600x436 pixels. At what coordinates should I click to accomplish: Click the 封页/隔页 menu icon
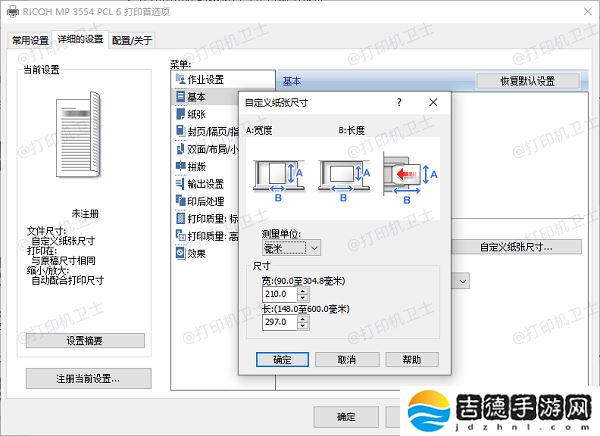coord(180,131)
